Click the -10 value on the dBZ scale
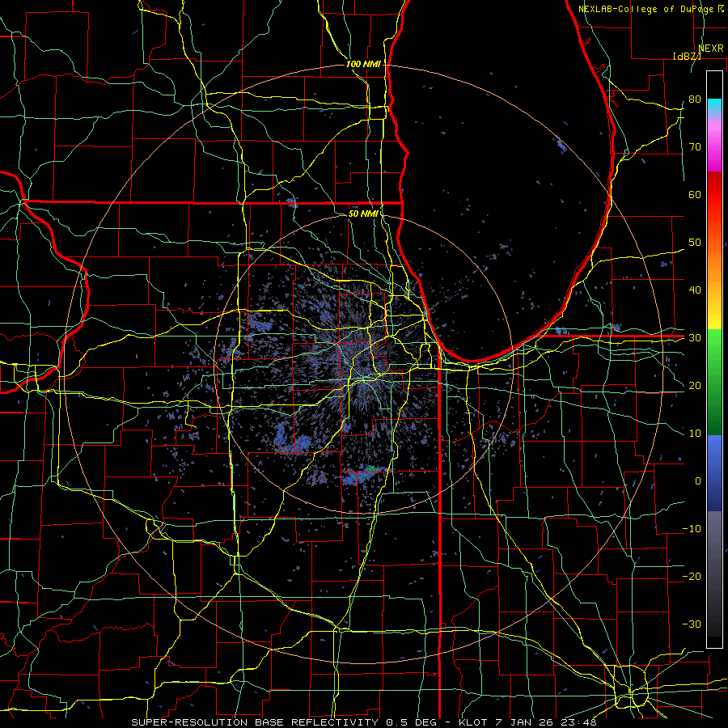Viewport: 728px width, 728px height. pyautogui.click(x=692, y=529)
